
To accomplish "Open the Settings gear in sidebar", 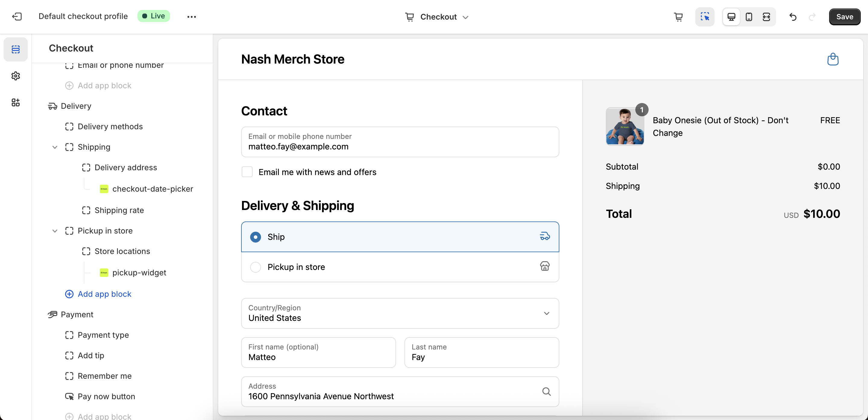I will coord(15,76).
